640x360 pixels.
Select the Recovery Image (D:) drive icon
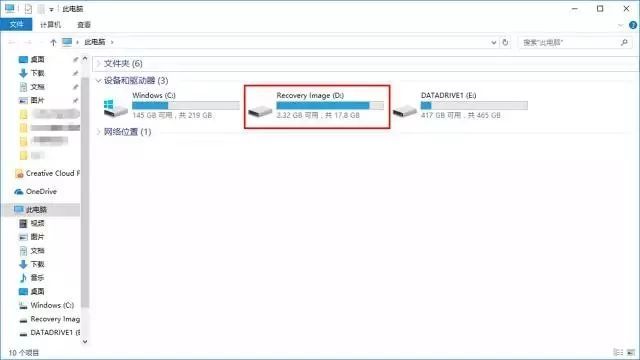(260, 111)
